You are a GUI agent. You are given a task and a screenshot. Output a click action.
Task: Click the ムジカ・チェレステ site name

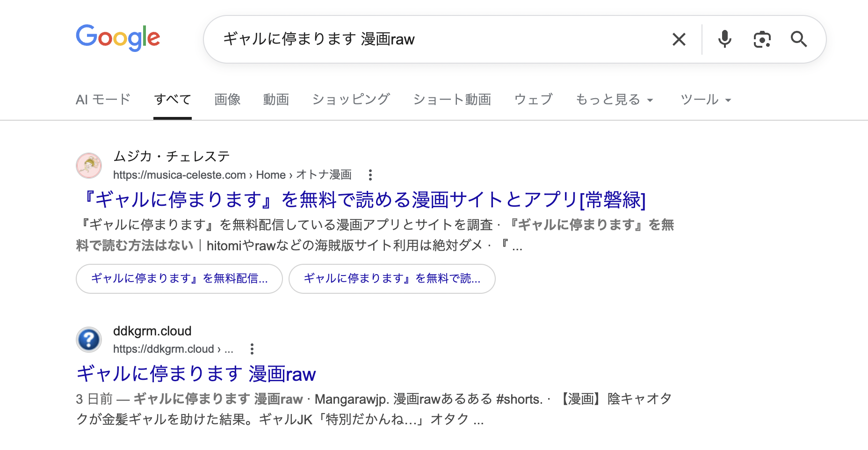tap(172, 156)
